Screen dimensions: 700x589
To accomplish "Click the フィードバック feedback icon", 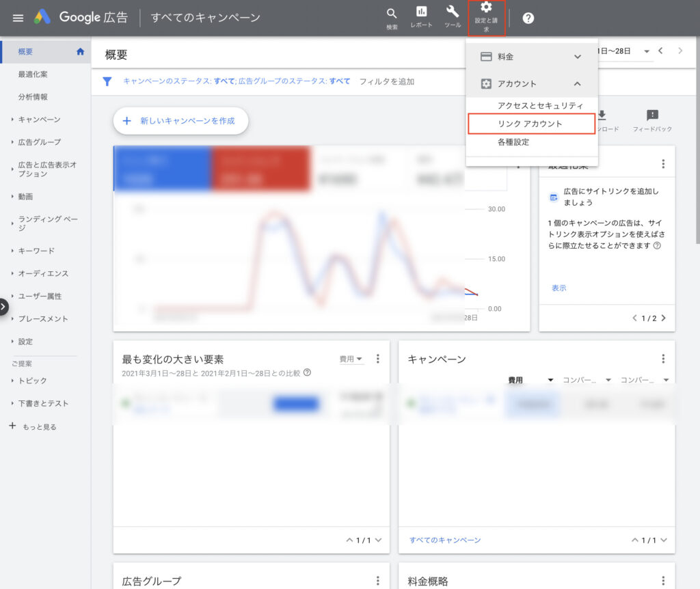I will point(652,115).
